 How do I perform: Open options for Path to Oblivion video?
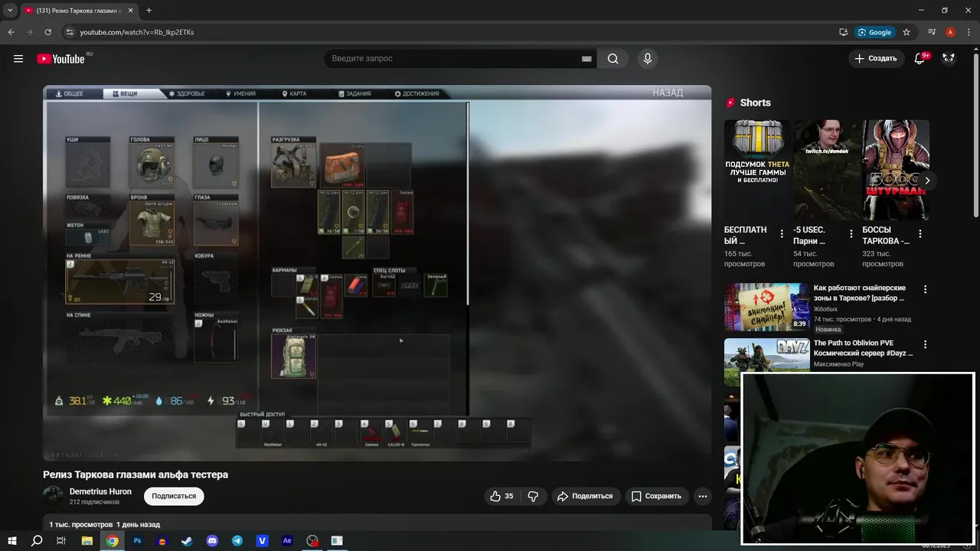point(925,344)
